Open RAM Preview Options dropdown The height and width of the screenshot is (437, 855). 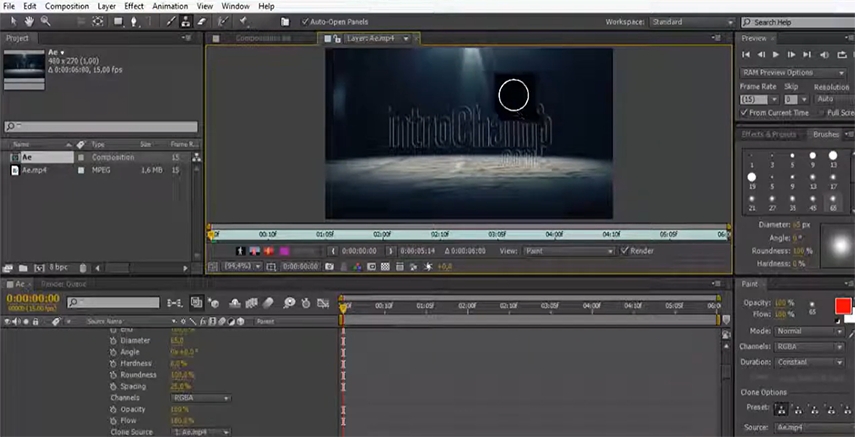(x=793, y=73)
